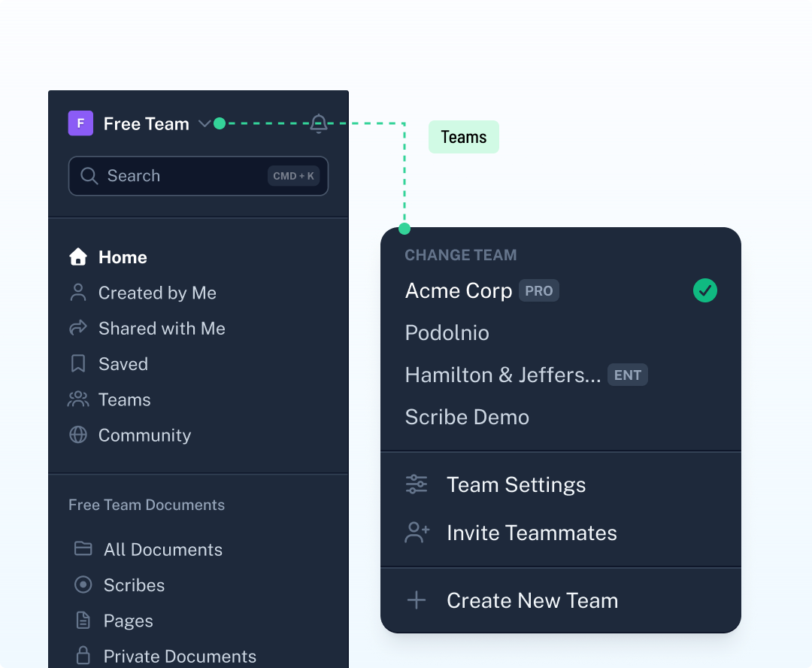Viewport: 812px width, 668px height.
Task: Go to Home in sidebar
Action: [123, 257]
